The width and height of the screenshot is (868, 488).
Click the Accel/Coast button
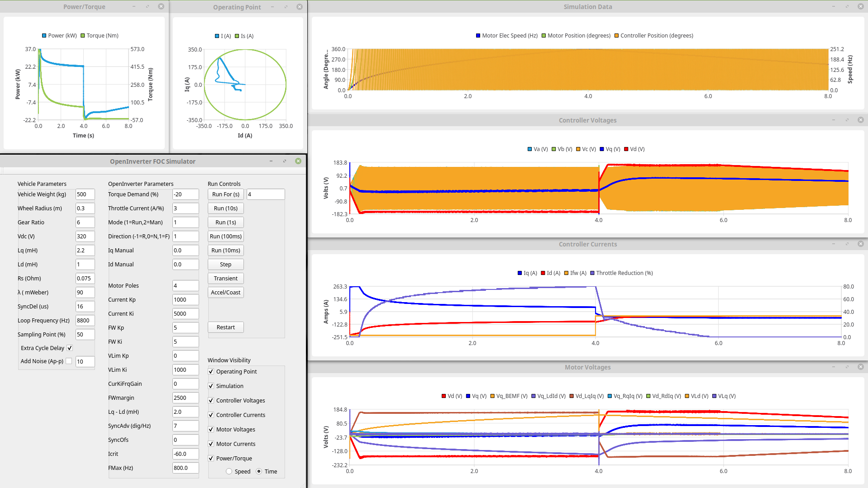tap(225, 292)
